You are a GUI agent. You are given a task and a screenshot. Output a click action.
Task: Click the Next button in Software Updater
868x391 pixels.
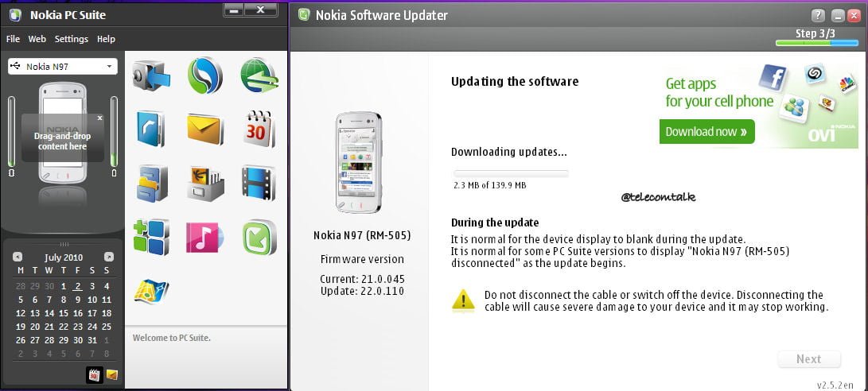[809, 359]
